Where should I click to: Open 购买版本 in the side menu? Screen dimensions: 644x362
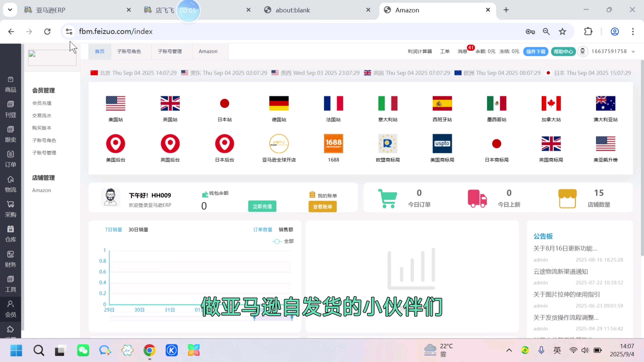coord(42,128)
